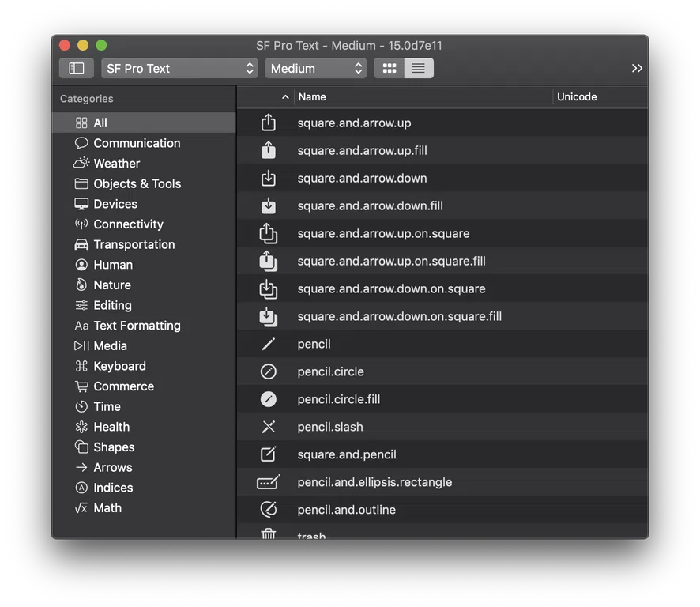Click the square.and.arrow.up.on.square symbol icon
Screen dimensions: 700x607
pyautogui.click(x=269, y=233)
